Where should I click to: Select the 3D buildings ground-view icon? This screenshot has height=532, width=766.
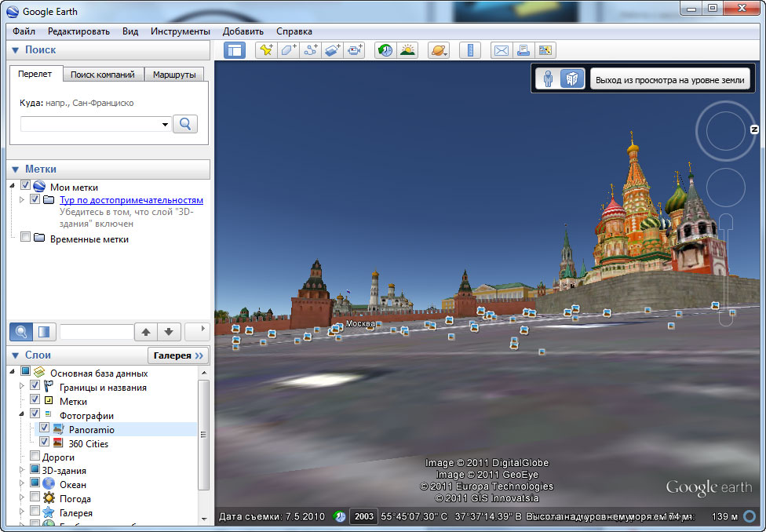572,78
